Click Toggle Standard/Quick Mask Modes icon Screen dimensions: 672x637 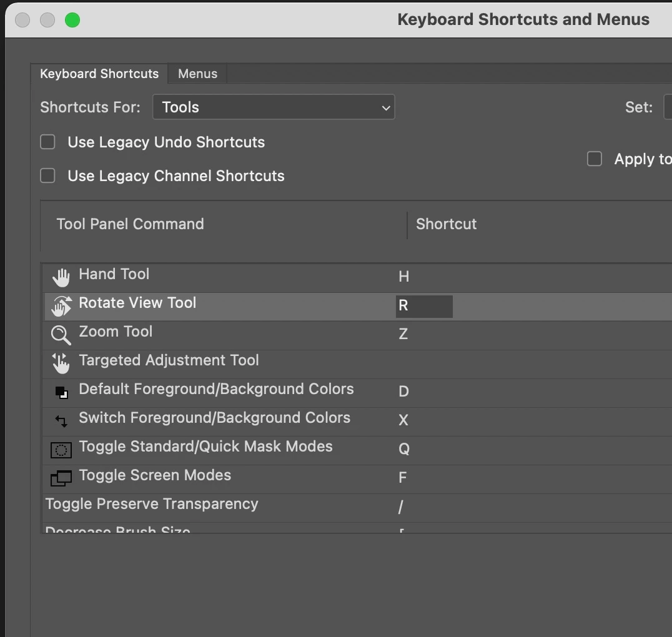61,450
